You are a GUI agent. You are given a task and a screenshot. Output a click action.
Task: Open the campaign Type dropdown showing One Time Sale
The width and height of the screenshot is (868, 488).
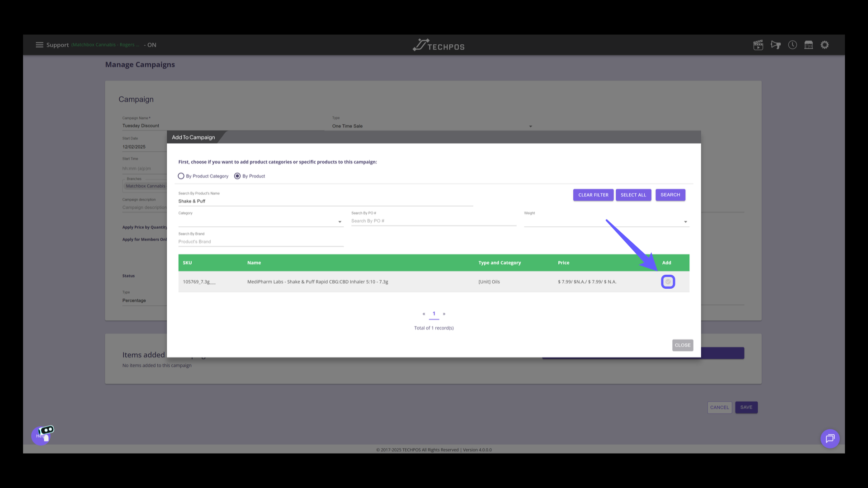click(x=530, y=126)
